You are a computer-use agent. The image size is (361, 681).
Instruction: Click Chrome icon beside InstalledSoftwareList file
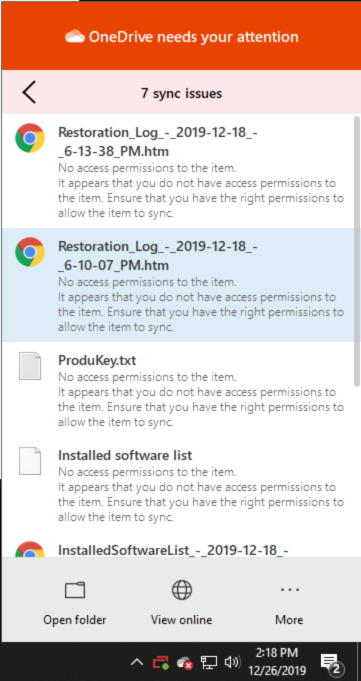tap(30, 549)
